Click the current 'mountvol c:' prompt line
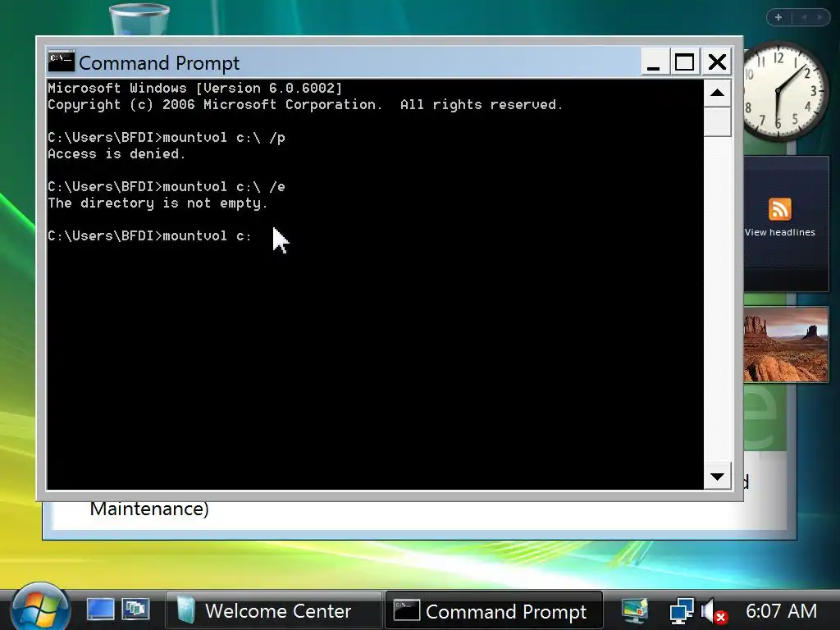 coord(149,236)
